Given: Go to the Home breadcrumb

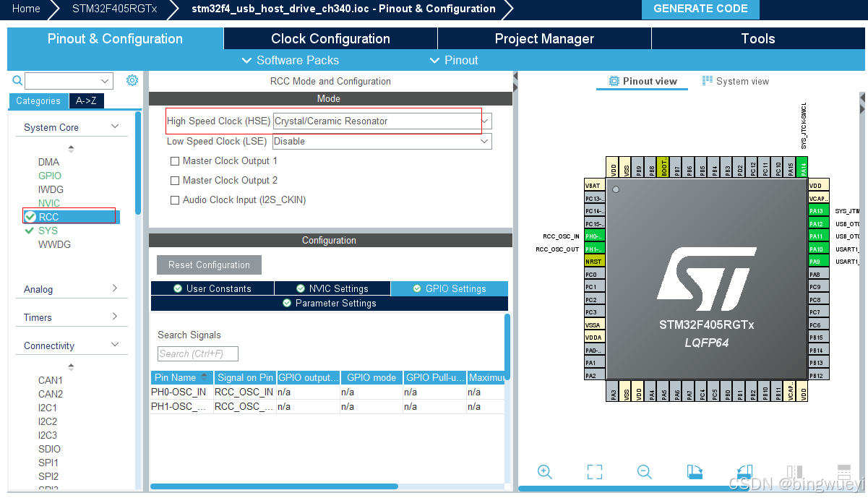Looking at the screenshot, I should click(26, 9).
